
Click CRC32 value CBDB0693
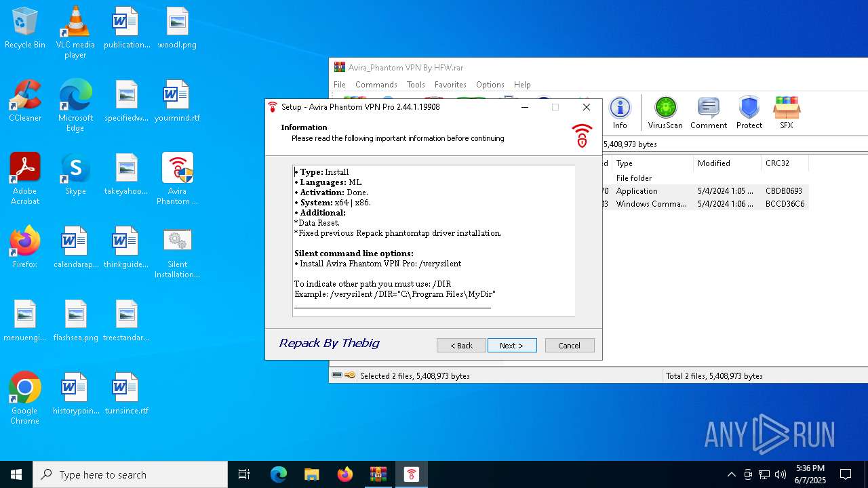[x=783, y=191]
